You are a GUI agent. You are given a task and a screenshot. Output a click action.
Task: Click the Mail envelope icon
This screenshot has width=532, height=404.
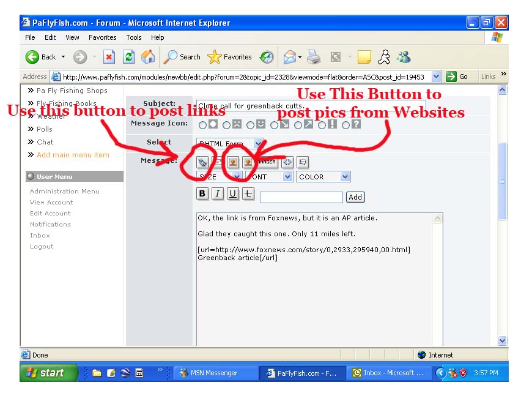pos(289,57)
